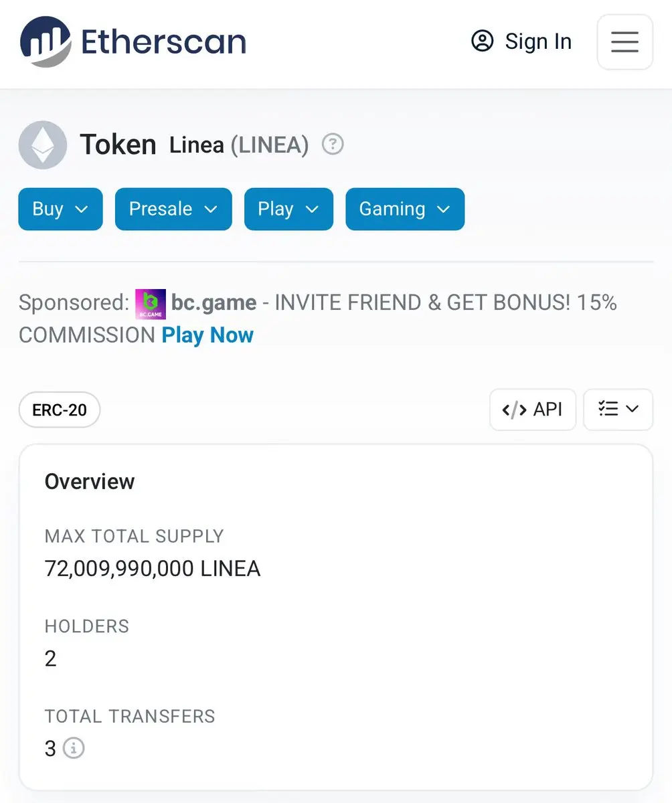
Task: Click the Overview card heading
Action: [90, 481]
